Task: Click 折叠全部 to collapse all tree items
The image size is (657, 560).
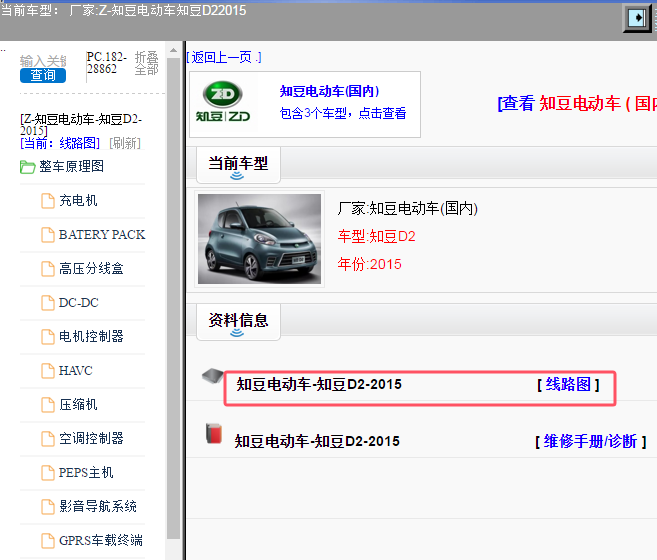Action: tap(146, 63)
